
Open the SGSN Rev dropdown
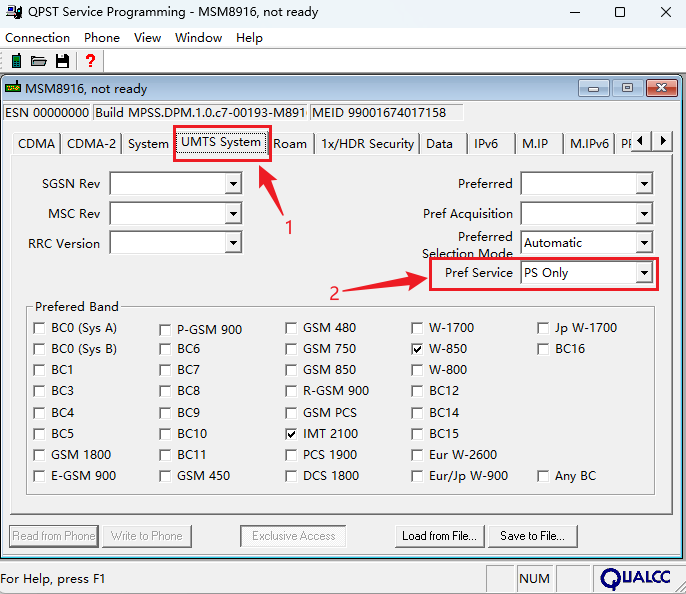tap(232, 184)
